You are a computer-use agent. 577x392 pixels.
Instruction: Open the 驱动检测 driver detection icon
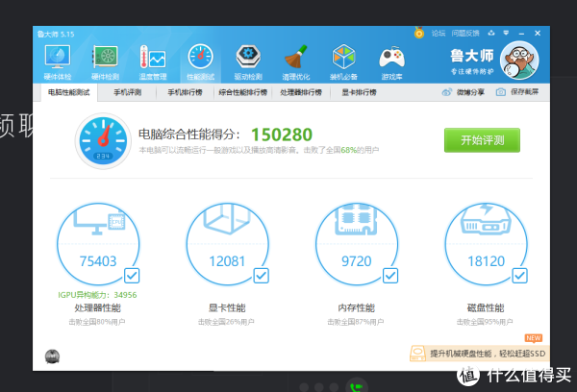(248, 57)
